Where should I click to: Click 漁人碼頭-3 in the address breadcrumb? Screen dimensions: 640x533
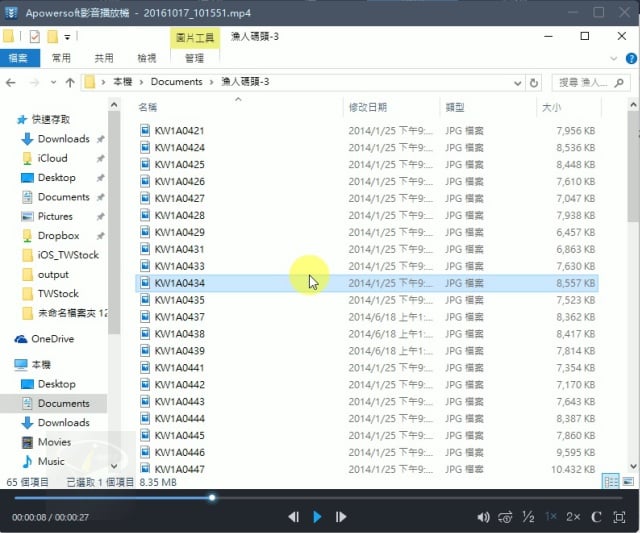click(x=245, y=82)
